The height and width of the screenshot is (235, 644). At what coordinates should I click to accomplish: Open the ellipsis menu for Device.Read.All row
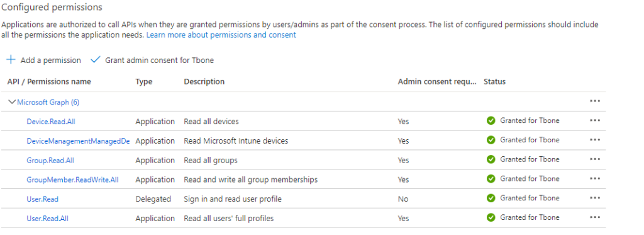point(595,120)
